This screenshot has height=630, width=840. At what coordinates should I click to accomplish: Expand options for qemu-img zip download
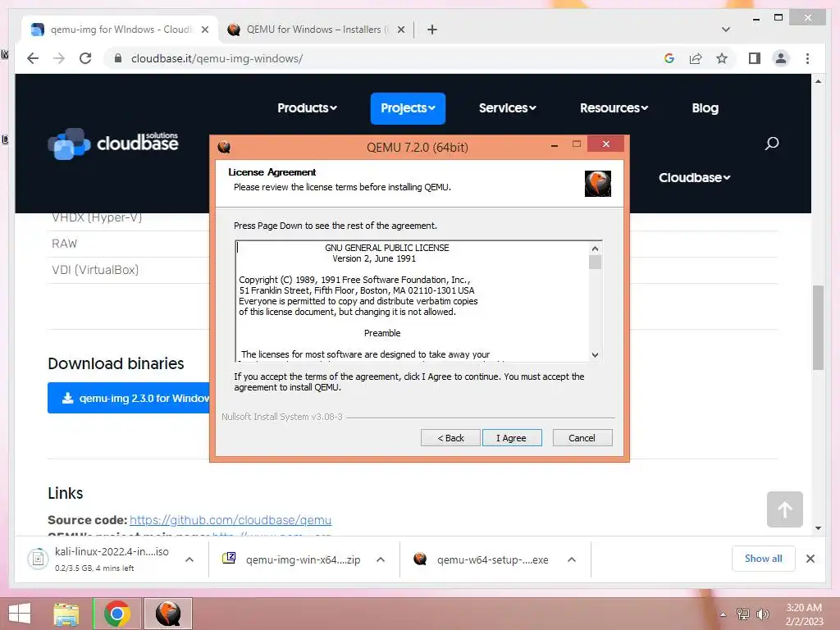click(381, 559)
